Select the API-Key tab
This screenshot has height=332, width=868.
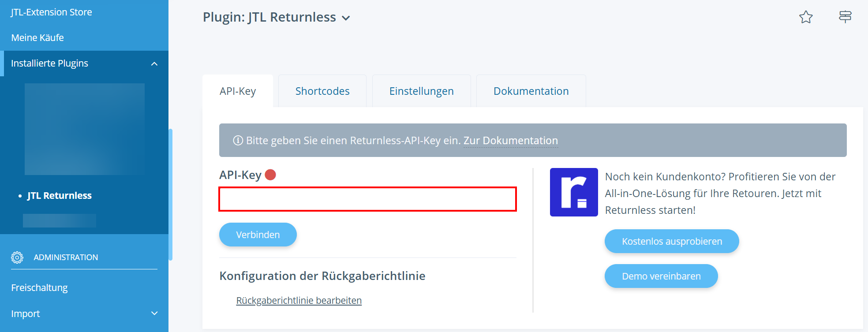(238, 91)
